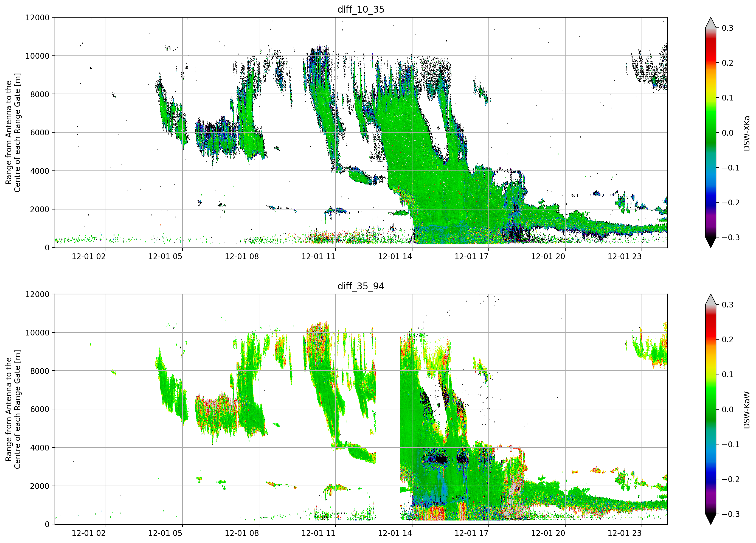Click the −0.2 tick on DSW-XKa colorbar
756x543 pixels.
731,203
